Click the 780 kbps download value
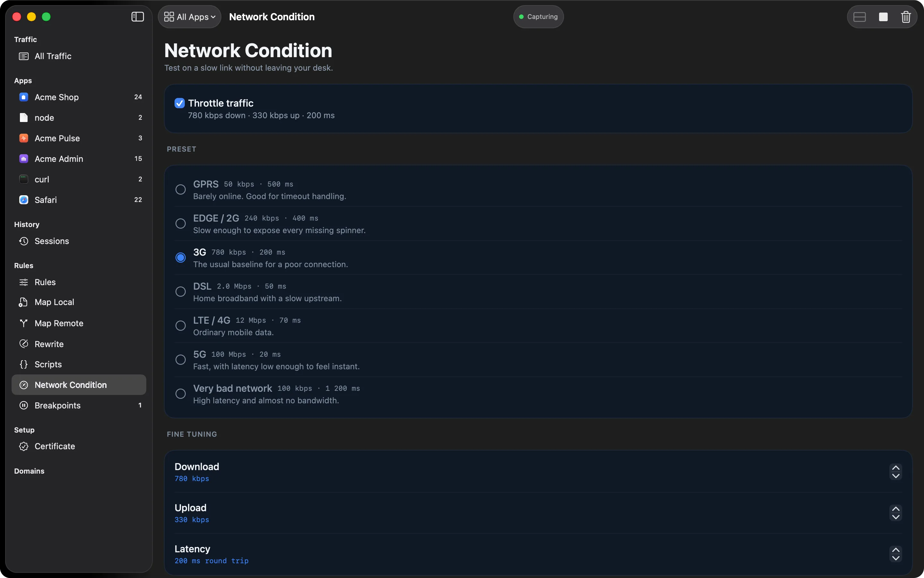The width and height of the screenshot is (924, 578). click(x=192, y=478)
